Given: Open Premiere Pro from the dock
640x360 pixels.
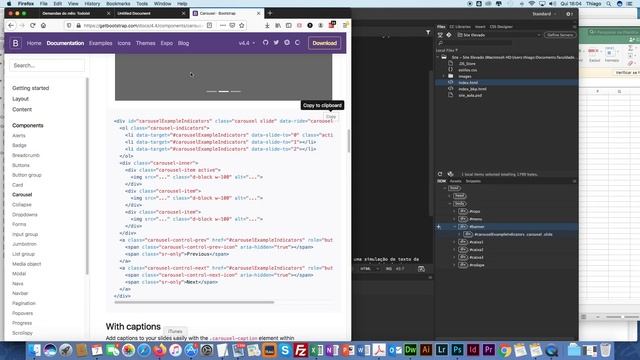Looking at the screenshot, I should tap(489, 350).
